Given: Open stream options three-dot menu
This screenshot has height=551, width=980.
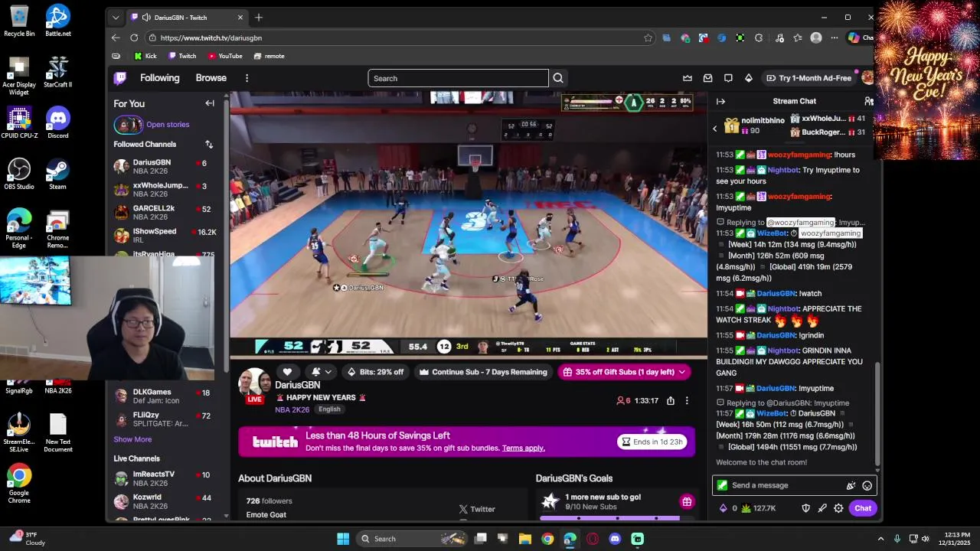Looking at the screenshot, I should pyautogui.click(x=687, y=400).
